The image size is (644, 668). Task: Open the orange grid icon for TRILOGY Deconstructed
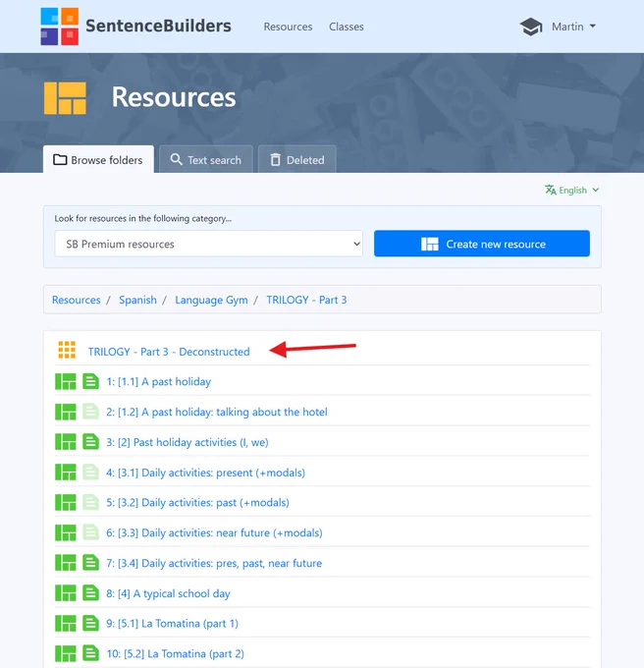click(67, 350)
